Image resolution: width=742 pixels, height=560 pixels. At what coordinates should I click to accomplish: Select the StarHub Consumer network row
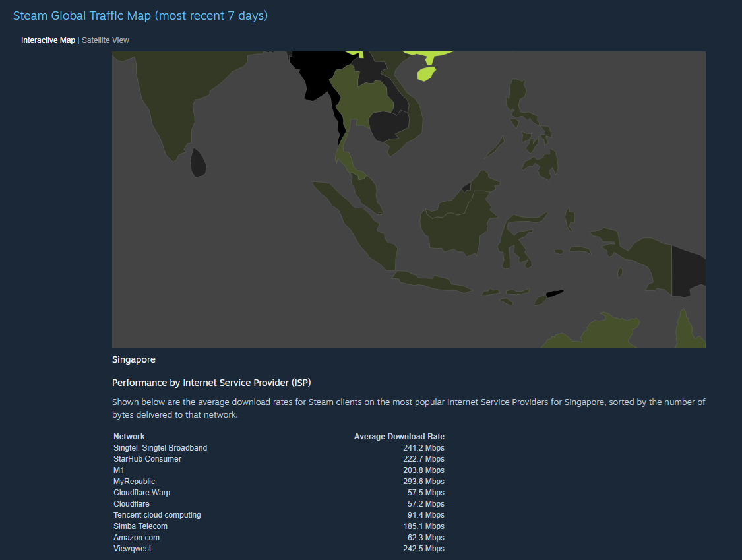pos(279,459)
